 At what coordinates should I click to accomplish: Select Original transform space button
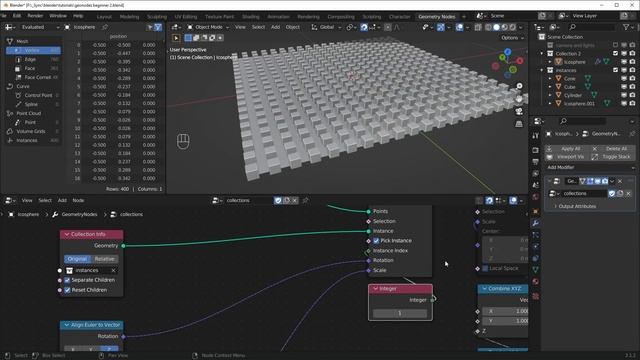pyautogui.click(x=77, y=259)
